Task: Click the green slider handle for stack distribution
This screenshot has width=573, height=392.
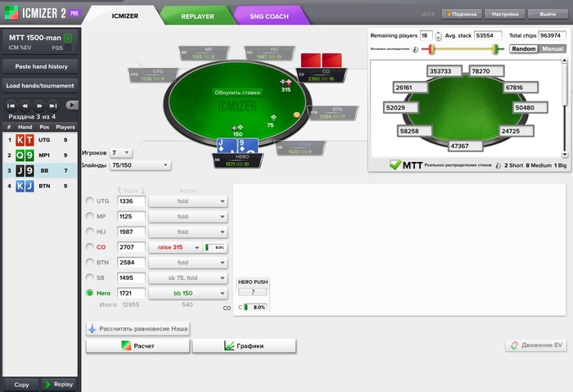Action: pyautogui.click(x=495, y=49)
